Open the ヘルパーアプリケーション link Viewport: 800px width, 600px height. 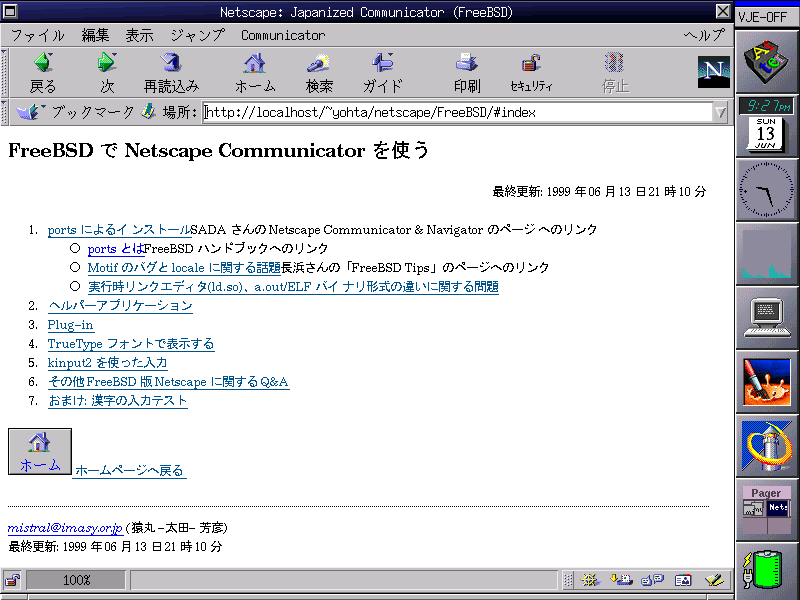tap(120, 306)
